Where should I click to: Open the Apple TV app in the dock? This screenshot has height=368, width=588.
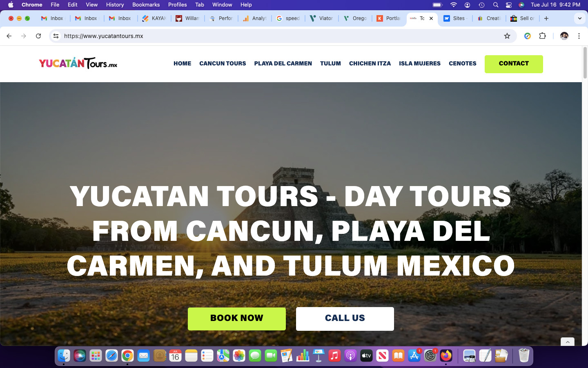point(366,356)
